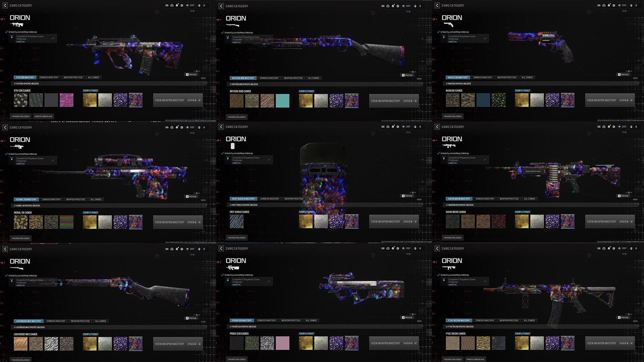Open the settings gear in the STB 556 panel

point(182,5)
